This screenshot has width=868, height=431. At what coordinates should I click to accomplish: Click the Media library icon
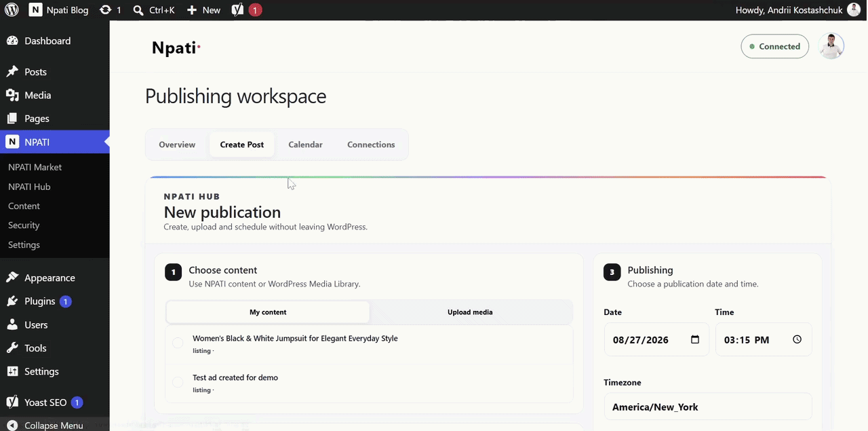tap(12, 95)
